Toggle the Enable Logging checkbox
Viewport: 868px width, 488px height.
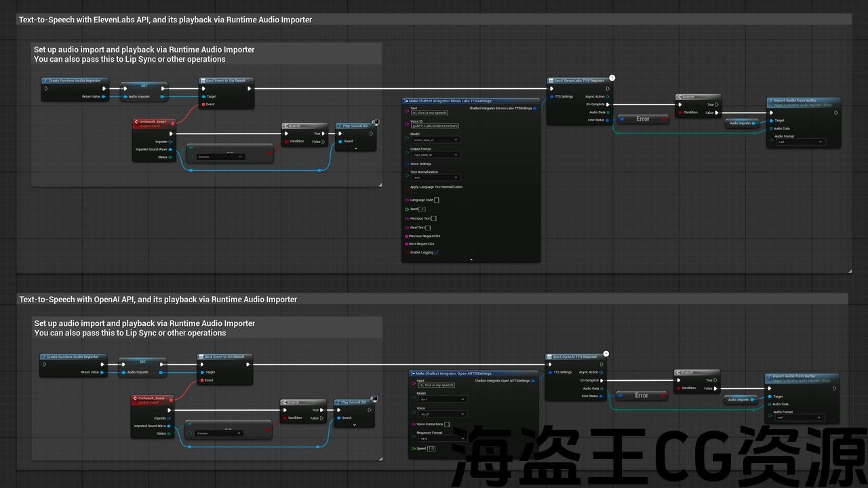[437, 252]
